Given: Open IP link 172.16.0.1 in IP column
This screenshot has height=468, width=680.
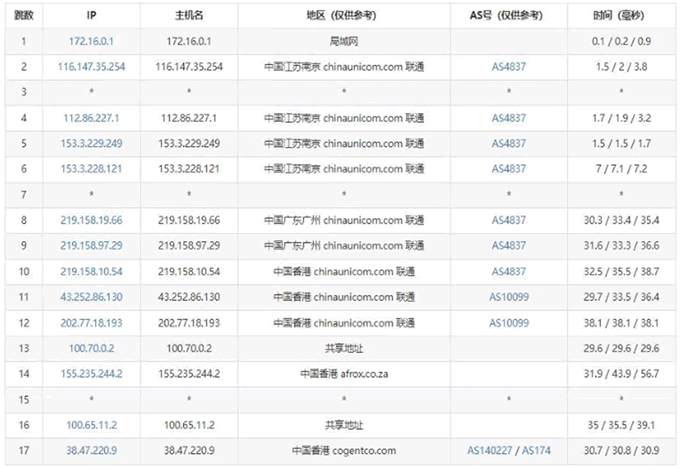Looking at the screenshot, I should click(x=91, y=41).
